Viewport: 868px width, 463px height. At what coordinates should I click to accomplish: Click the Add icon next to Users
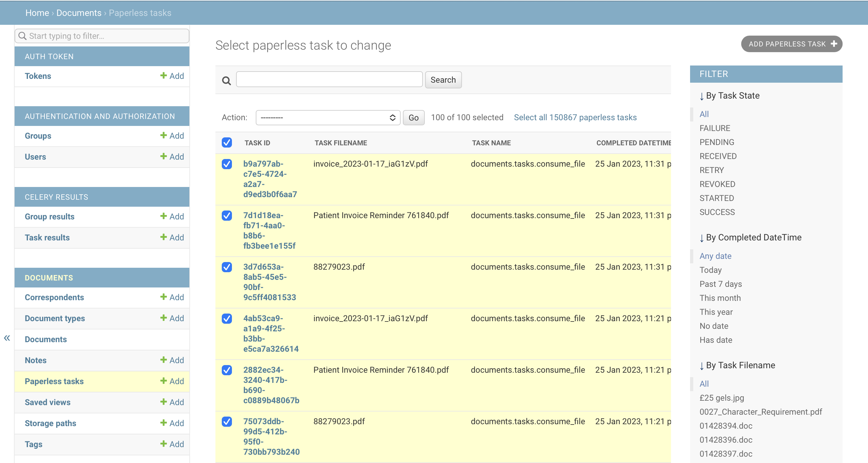(163, 156)
